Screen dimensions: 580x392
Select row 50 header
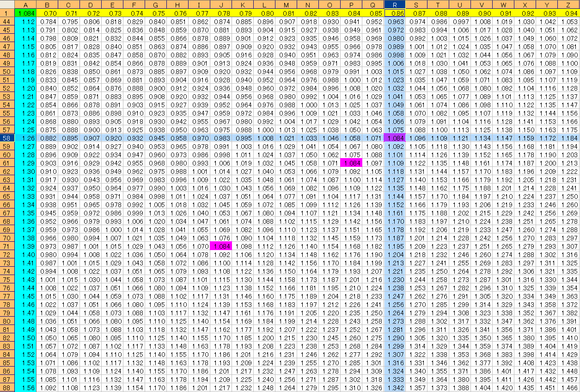click(x=7, y=72)
